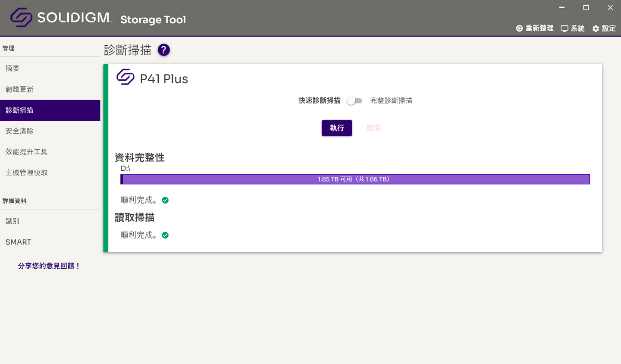Click the P41 Plus drive logo
The width and height of the screenshot is (621, 364).
(x=125, y=77)
